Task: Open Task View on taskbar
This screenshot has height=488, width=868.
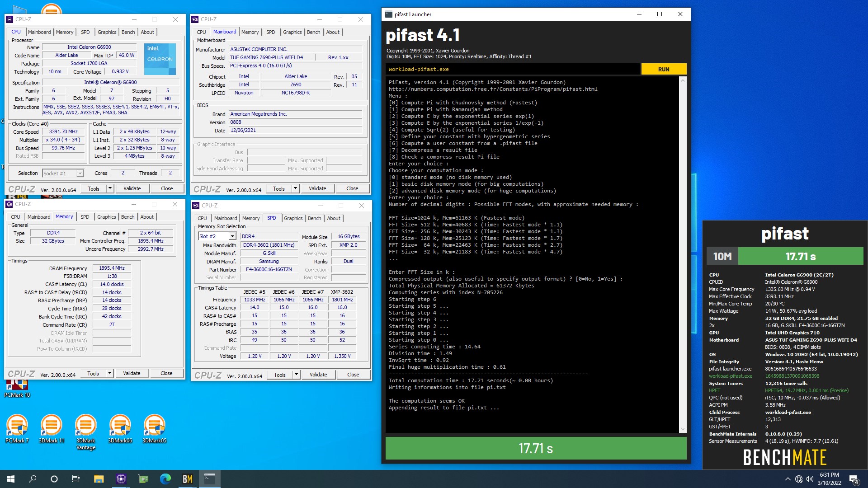Action: (x=76, y=479)
